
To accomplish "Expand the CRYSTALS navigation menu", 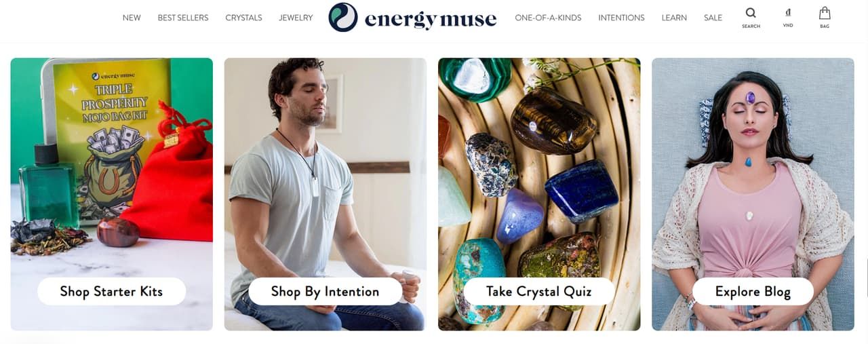I will pyautogui.click(x=243, y=18).
